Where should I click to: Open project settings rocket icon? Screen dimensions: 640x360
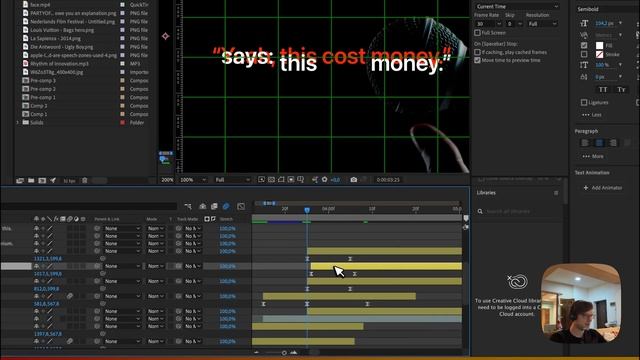coord(53,180)
